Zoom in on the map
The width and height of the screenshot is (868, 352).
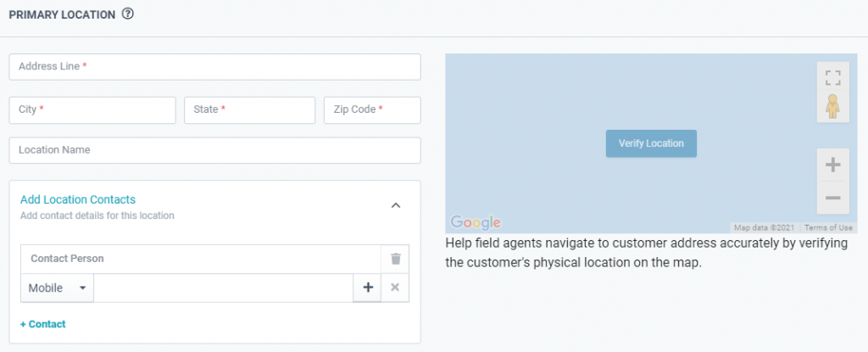click(832, 165)
